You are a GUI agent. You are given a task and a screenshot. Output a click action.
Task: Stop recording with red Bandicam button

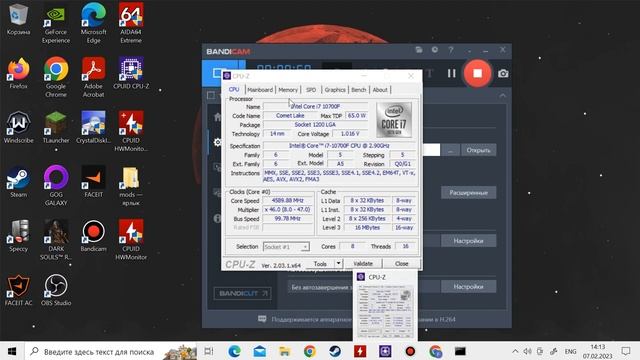pos(477,73)
